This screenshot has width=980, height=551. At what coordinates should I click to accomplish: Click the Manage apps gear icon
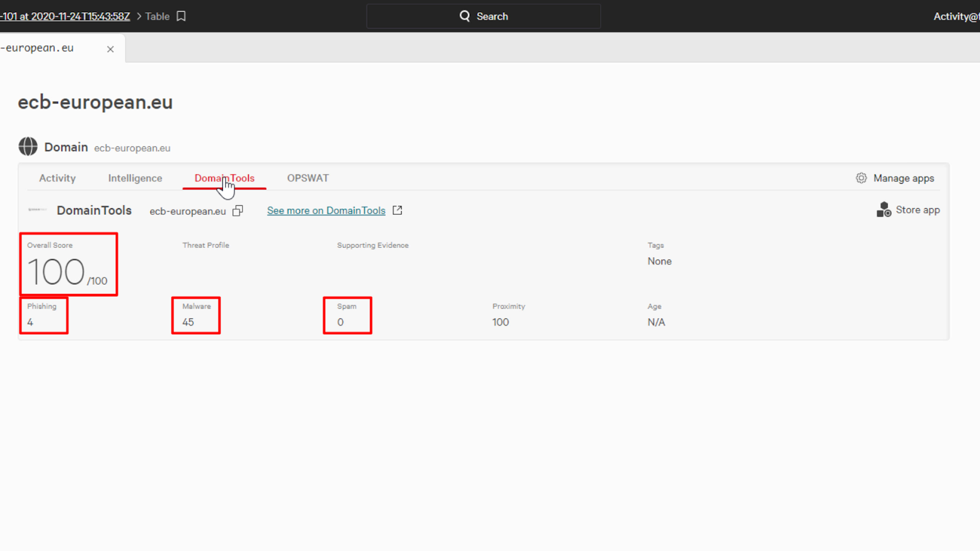[861, 178]
